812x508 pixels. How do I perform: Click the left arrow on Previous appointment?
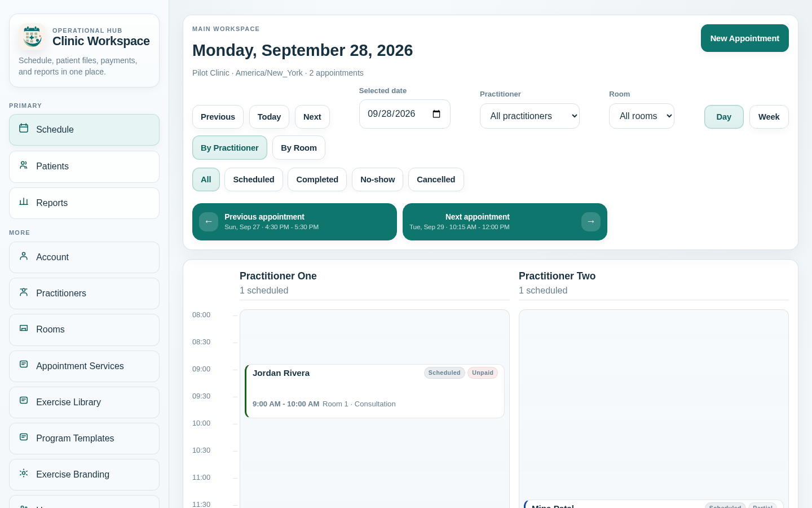pyautogui.click(x=209, y=222)
